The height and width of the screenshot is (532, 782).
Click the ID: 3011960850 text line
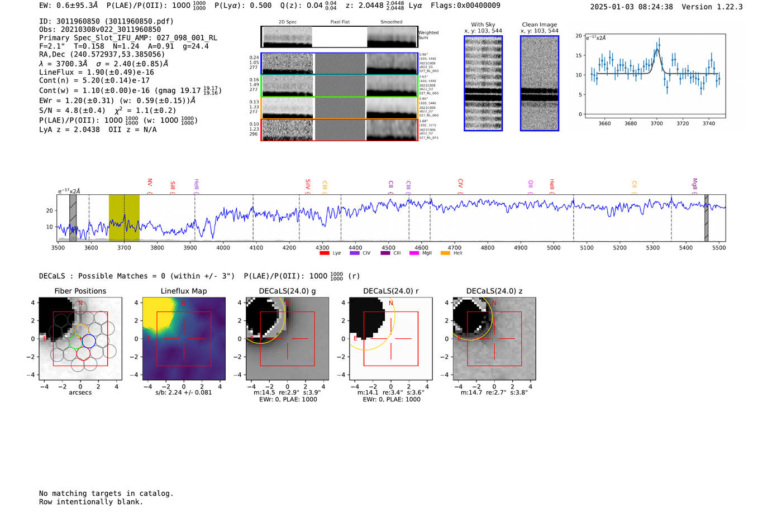106,21
